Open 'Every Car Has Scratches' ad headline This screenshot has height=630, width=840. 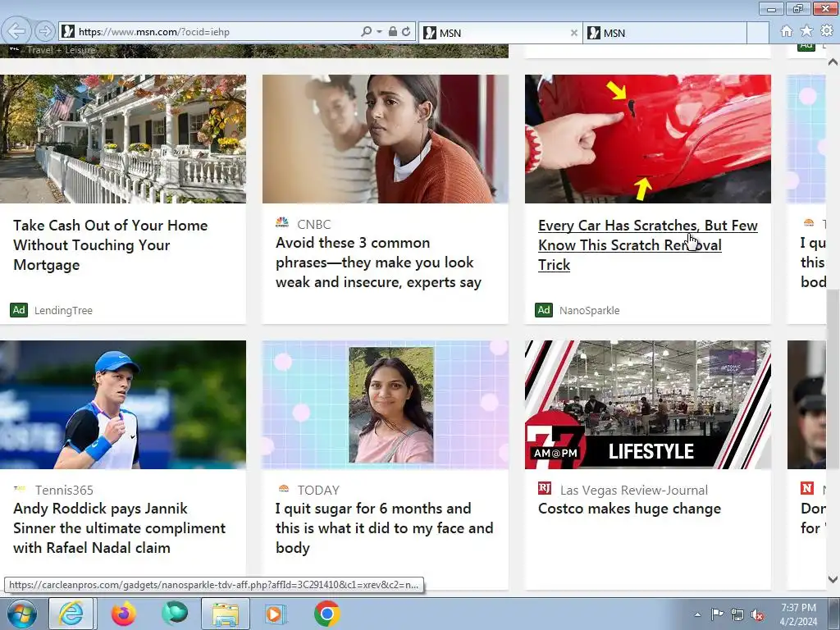[x=648, y=244]
